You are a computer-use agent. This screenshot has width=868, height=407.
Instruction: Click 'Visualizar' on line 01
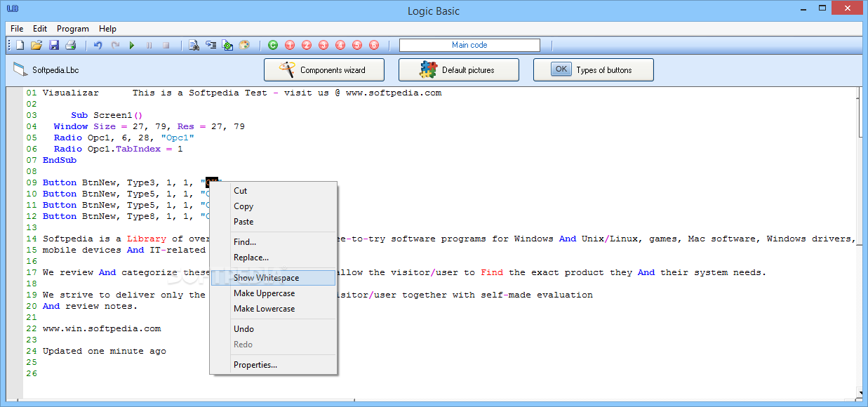(71, 93)
